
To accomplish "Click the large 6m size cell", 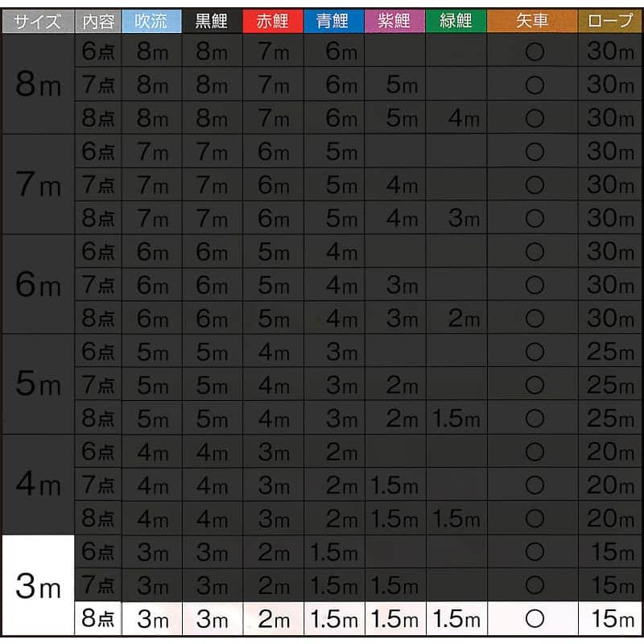I will pyautogui.click(x=38, y=284).
